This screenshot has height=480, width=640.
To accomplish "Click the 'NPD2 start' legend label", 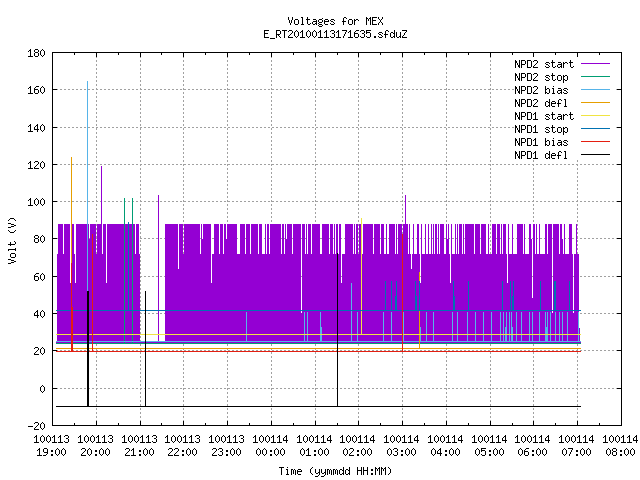I will coord(544,64).
